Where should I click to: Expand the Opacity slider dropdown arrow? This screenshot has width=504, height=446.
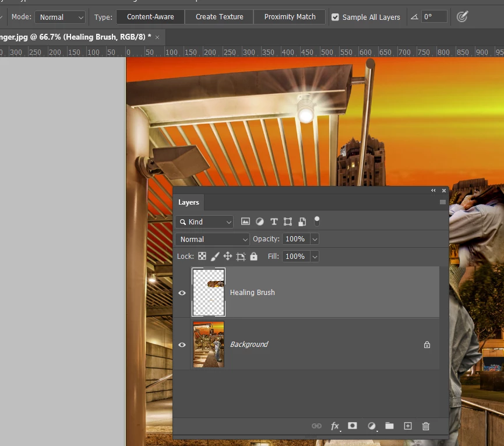click(x=315, y=239)
